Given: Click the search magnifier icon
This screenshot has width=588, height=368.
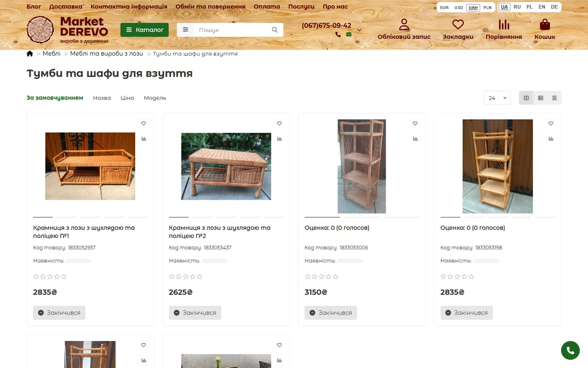Looking at the screenshot, I should [x=275, y=30].
